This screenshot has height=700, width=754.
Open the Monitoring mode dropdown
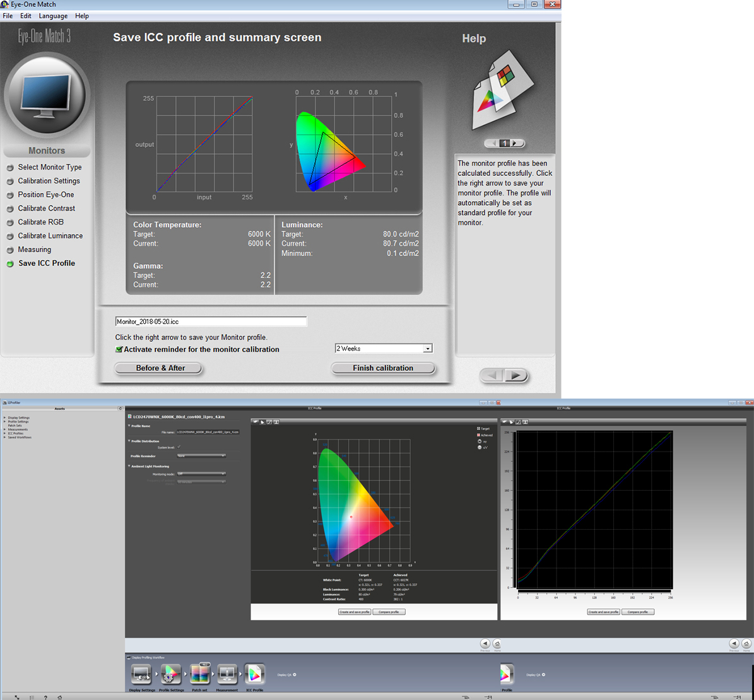[201, 474]
